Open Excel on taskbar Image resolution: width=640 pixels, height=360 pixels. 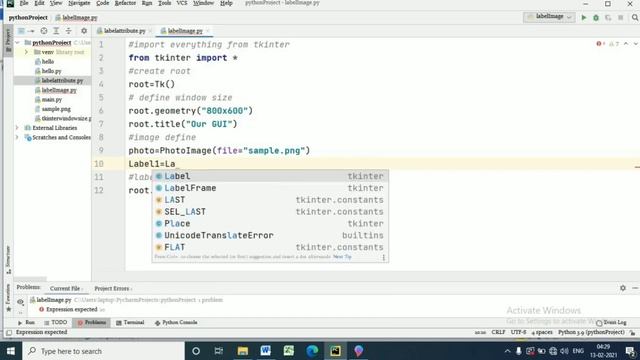click(289, 351)
